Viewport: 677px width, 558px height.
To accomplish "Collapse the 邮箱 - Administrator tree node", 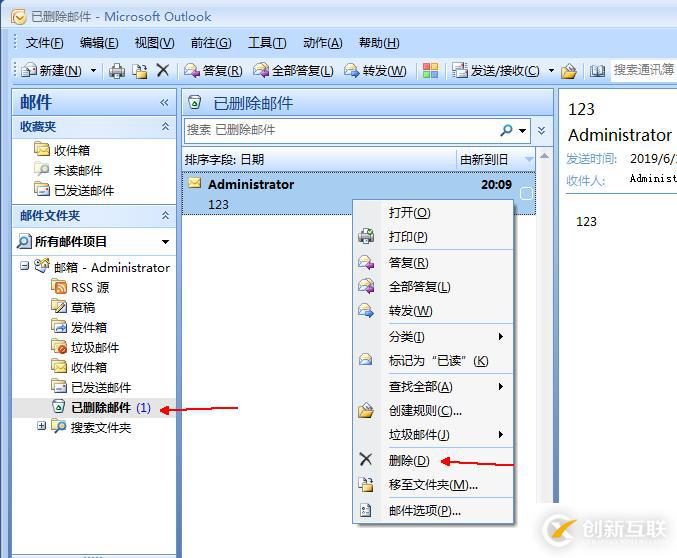I will [25, 266].
